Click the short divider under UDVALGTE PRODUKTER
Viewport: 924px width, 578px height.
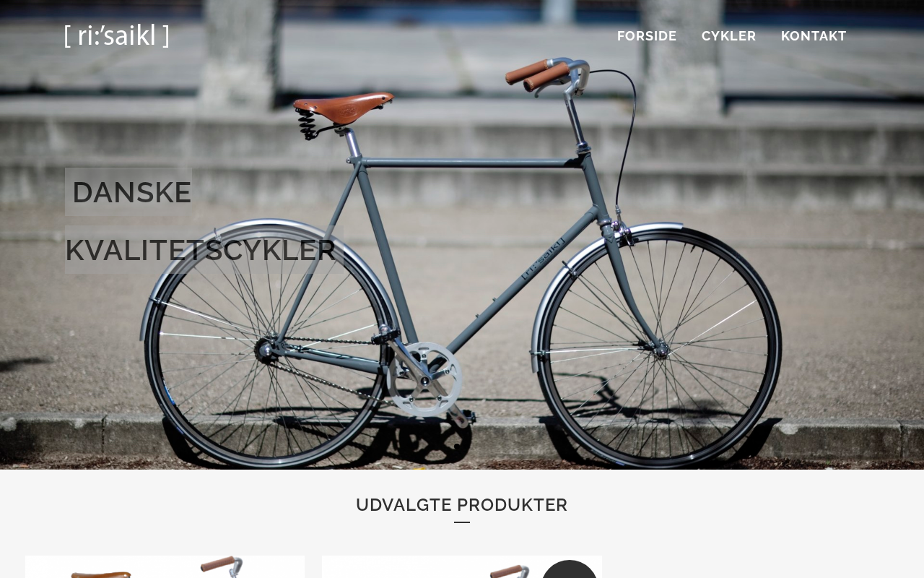(x=462, y=522)
